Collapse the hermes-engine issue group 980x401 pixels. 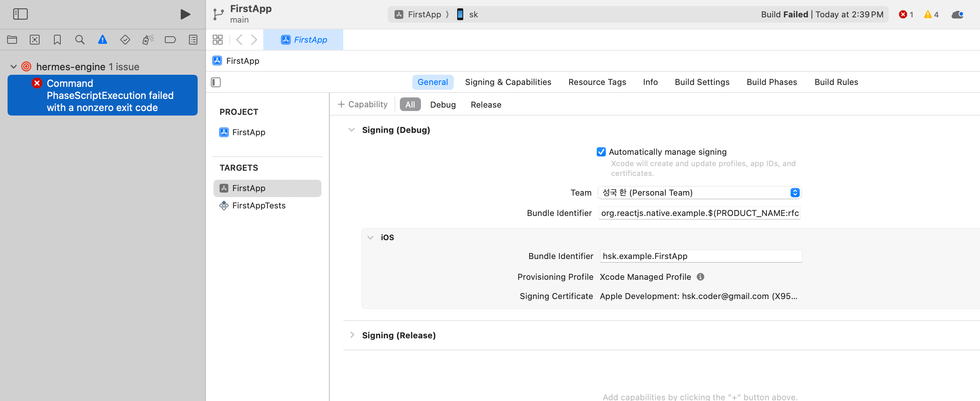point(13,66)
